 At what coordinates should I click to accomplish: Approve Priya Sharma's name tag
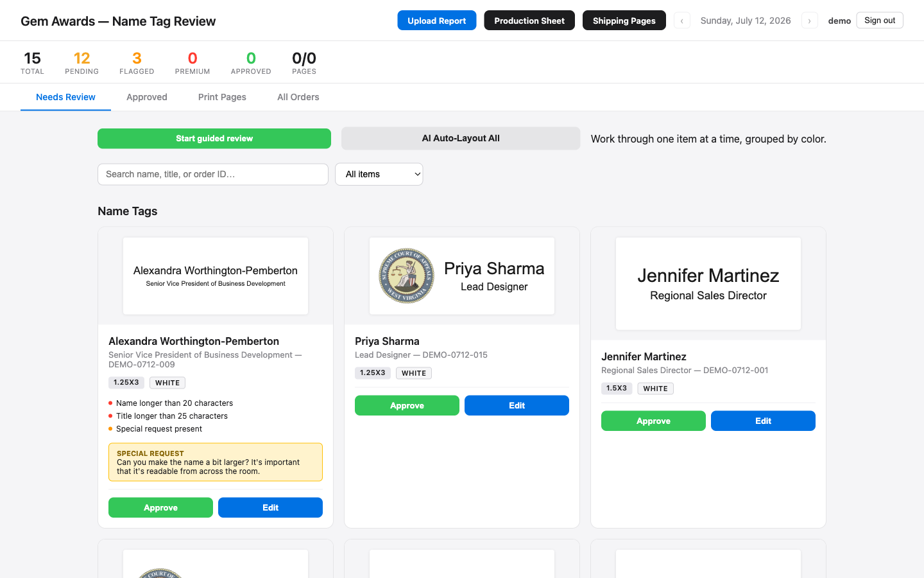[x=407, y=405]
